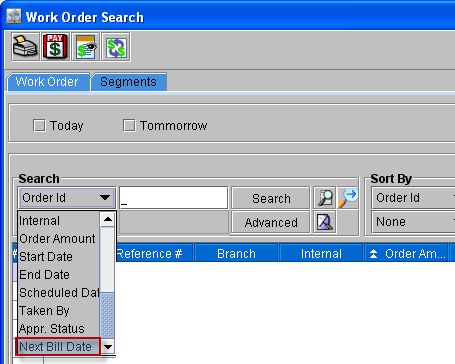This screenshot has height=364, width=455.
Task: Select Appr. Status in the list
Action: tap(59, 329)
